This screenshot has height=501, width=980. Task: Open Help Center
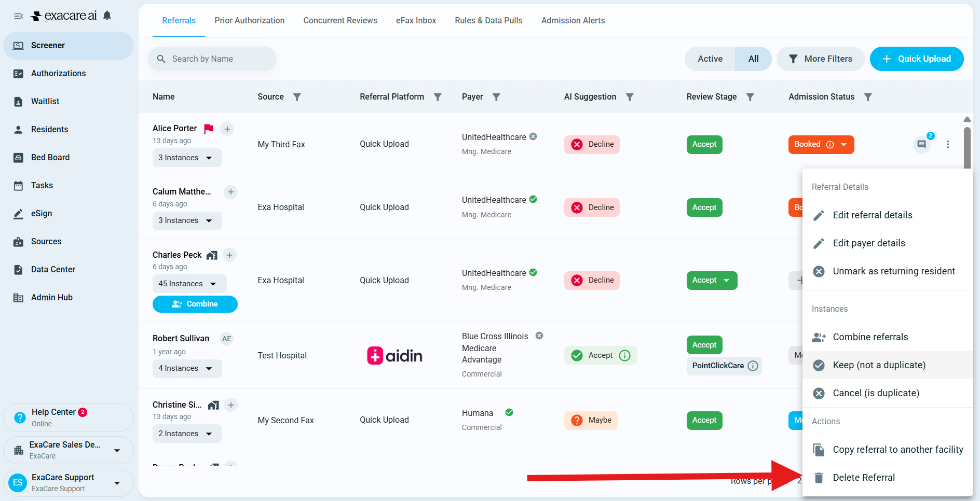[69, 417]
